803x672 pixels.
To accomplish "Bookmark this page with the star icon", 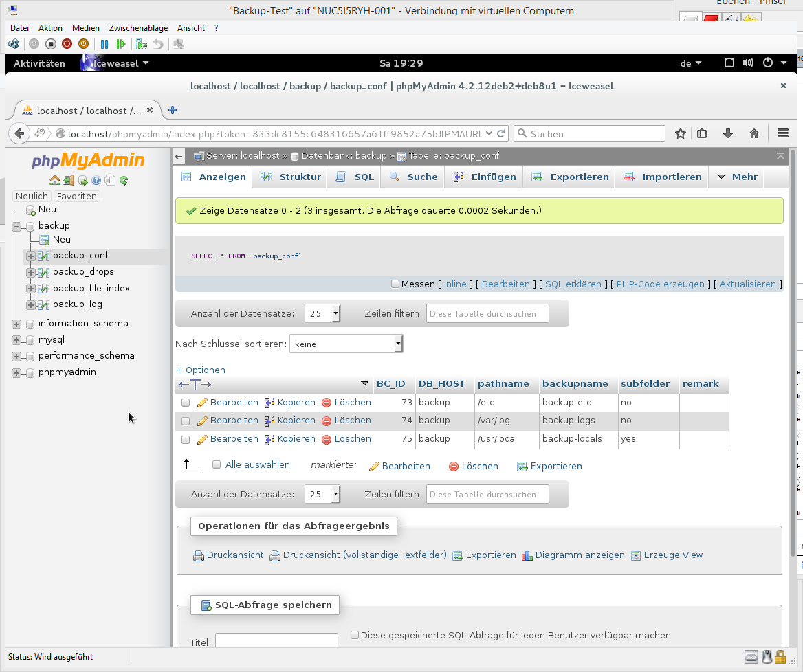I will pos(680,133).
